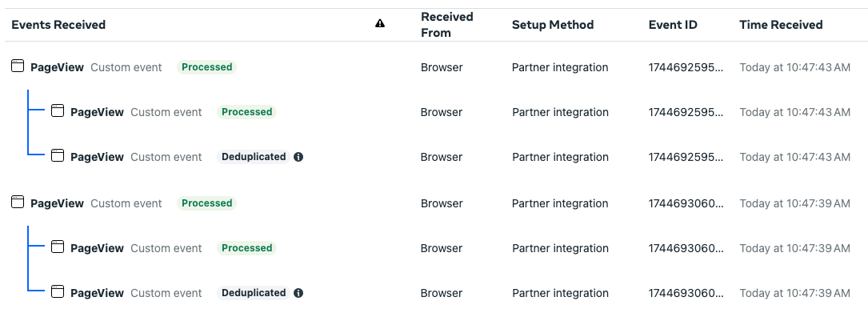Click browser window icon of first top-level PageView
This screenshot has height=317, width=868.
click(x=18, y=66)
